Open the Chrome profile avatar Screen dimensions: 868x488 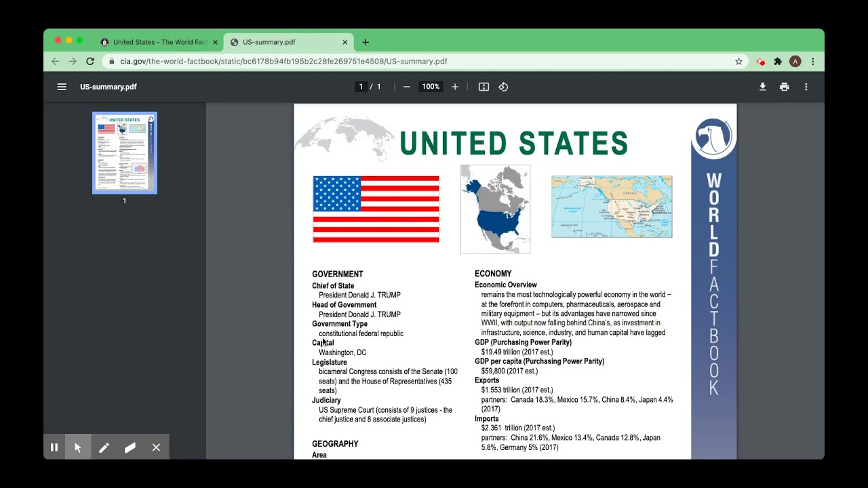click(795, 61)
